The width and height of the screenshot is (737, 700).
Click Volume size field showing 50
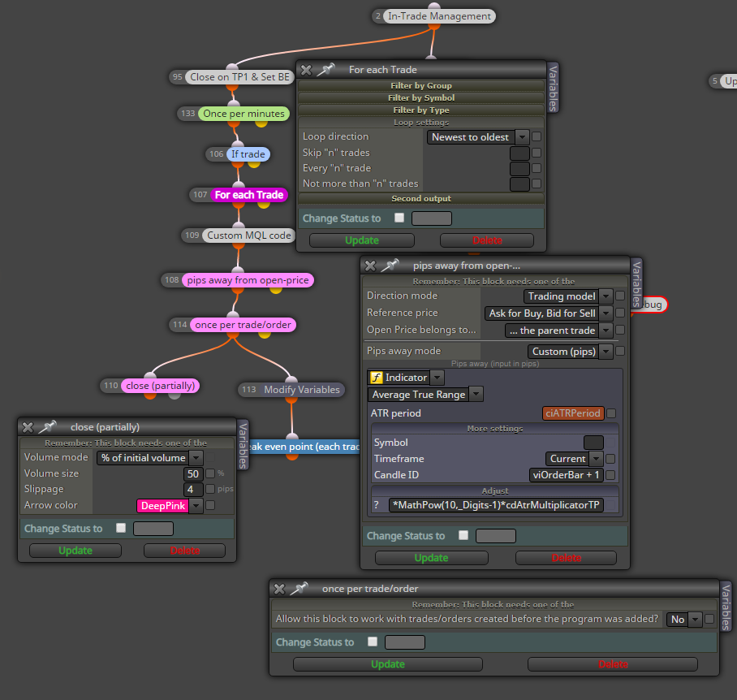pyautogui.click(x=193, y=474)
